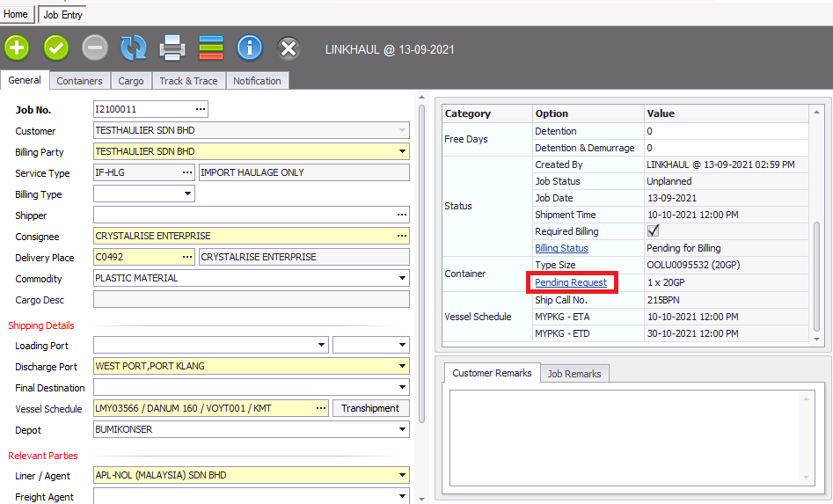Click the Transhipment button

coord(370,409)
